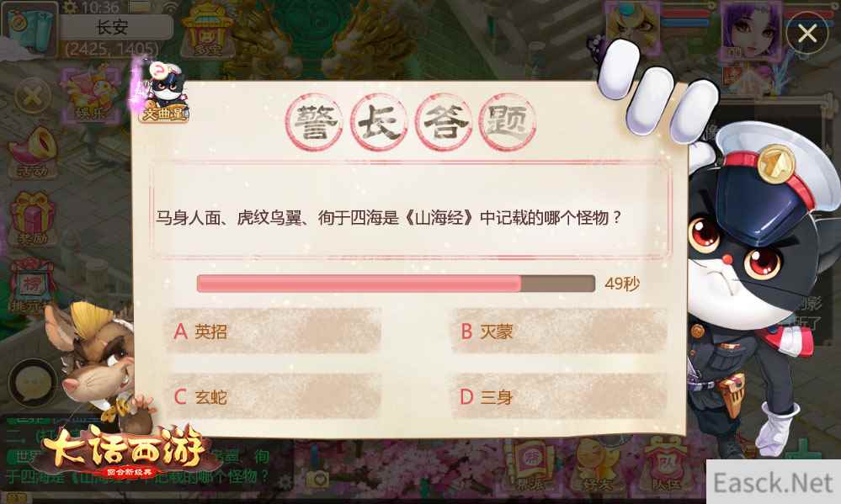Open the 帮派 guild icon
The width and height of the screenshot is (841, 504).
(x=531, y=465)
